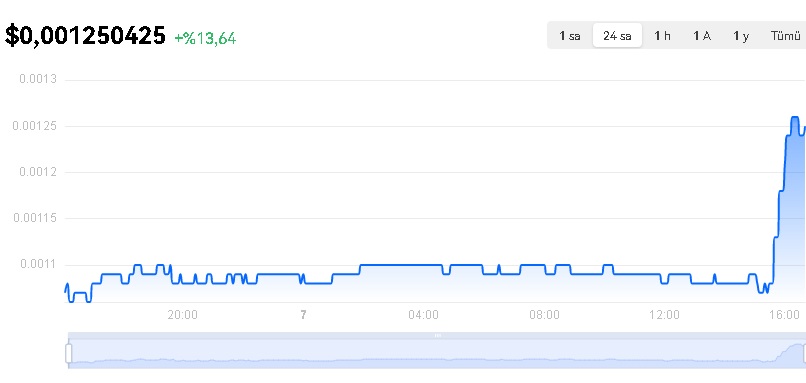
Task: Switch chart to 1 A range
Action: 702,35
